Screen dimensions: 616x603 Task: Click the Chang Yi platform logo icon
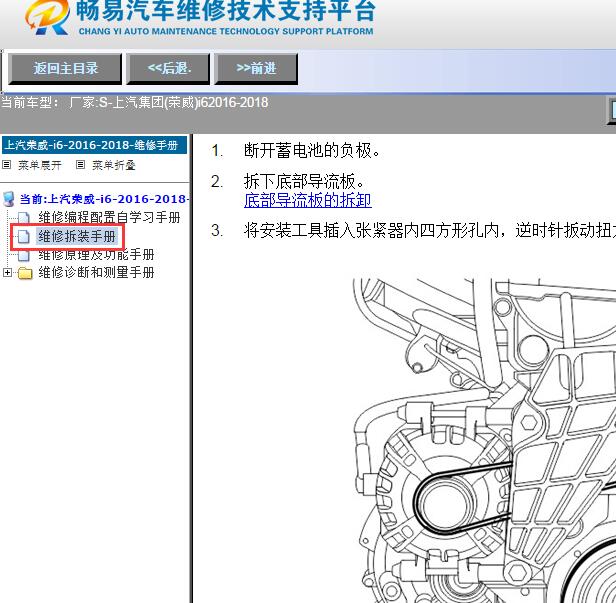(47, 16)
